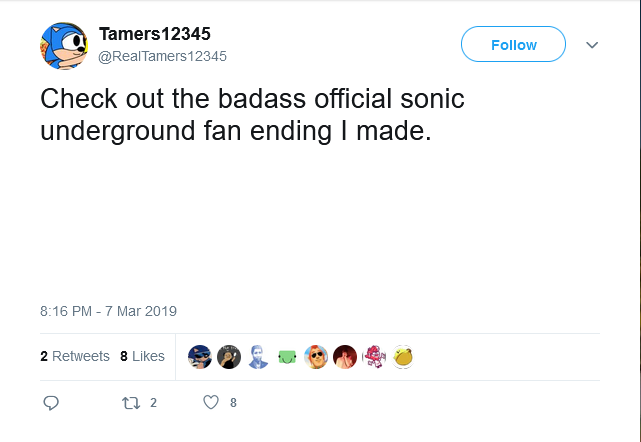
Task: Click the Follow button
Action: click(513, 45)
